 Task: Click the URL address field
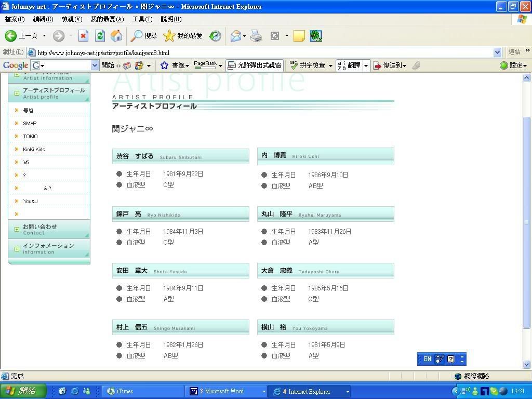[260, 52]
